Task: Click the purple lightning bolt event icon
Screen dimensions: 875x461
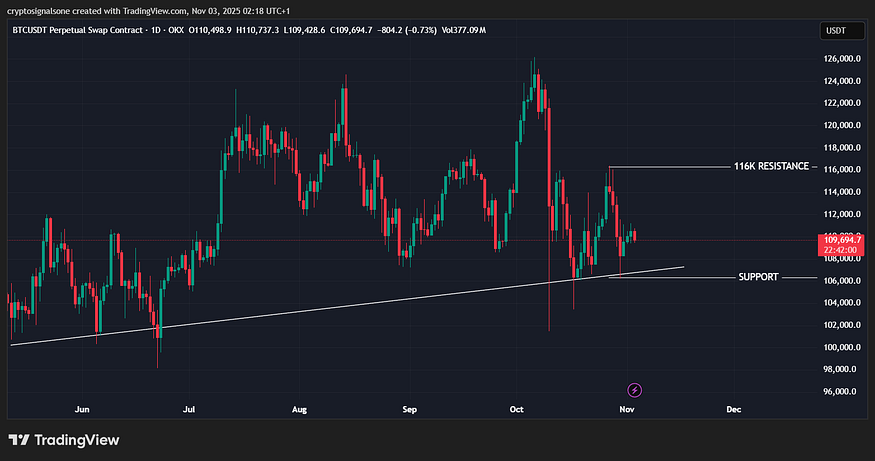Action: click(633, 389)
